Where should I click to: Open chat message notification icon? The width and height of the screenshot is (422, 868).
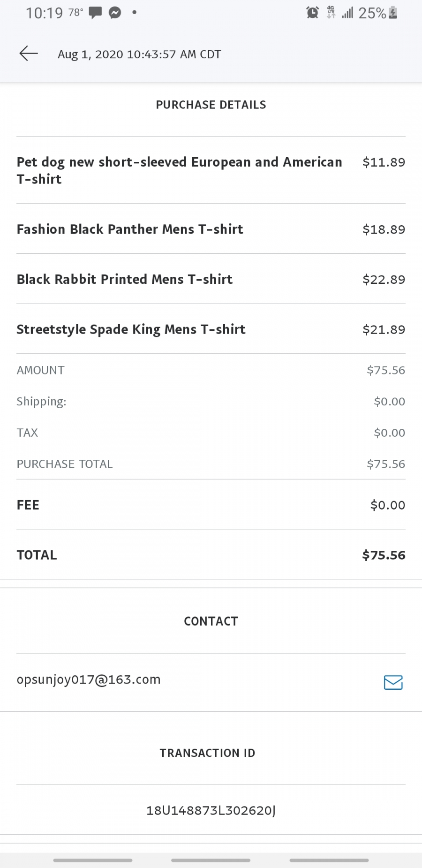tap(96, 13)
